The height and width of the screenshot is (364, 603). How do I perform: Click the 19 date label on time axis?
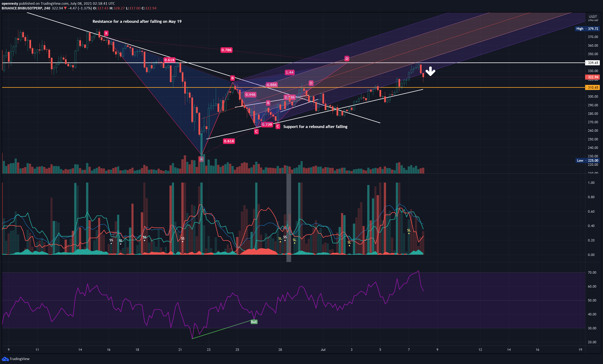[580, 350]
